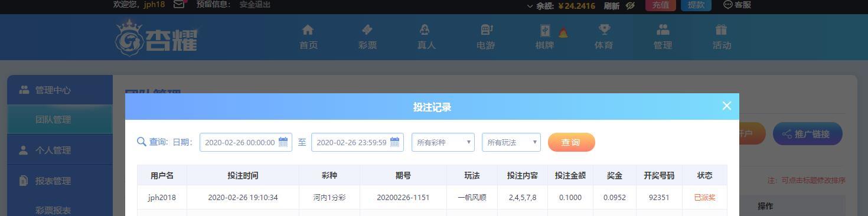868x216 pixels.
Task: Open the calendar icon of the end date
Action: (394, 142)
